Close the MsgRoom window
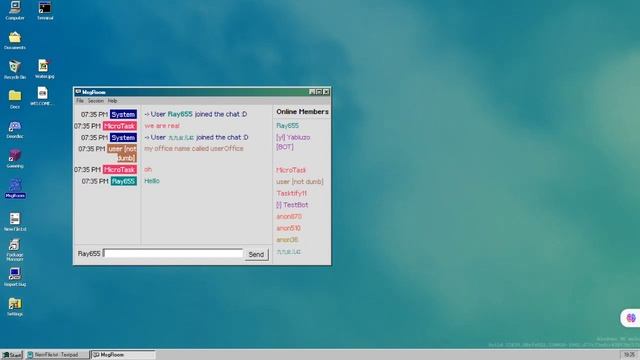 pos(326,92)
